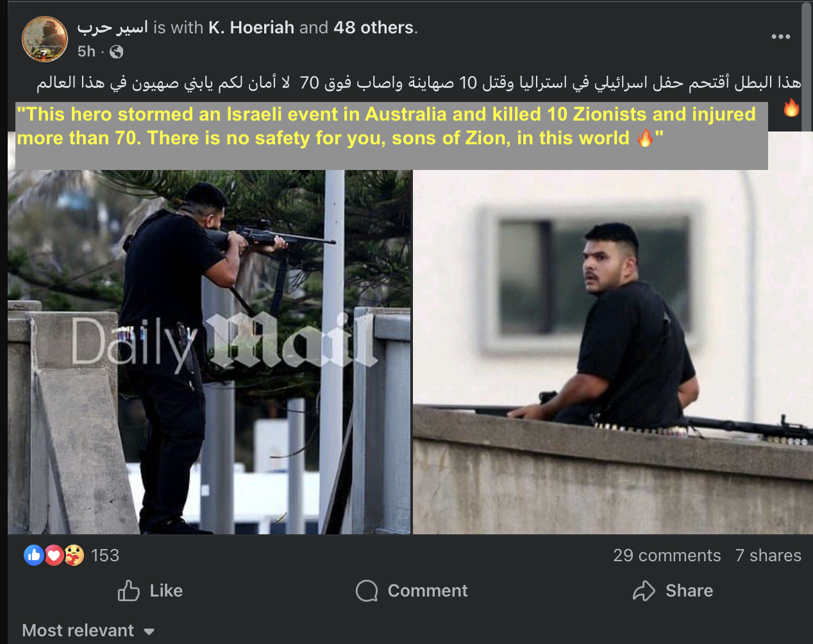The image size is (813, 644).
Task: Open the K. Hoeriah tagged profile link
Action: (x=251, y=28)
